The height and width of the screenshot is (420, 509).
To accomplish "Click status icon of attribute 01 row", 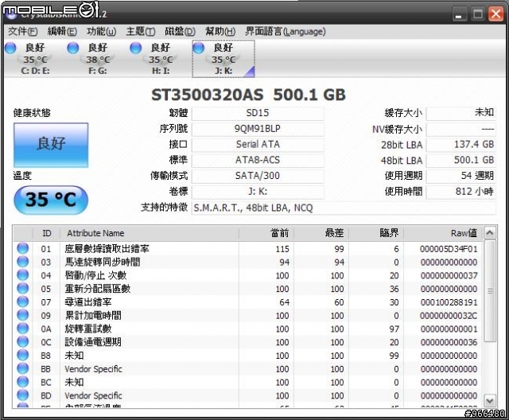I will [23, 249].
